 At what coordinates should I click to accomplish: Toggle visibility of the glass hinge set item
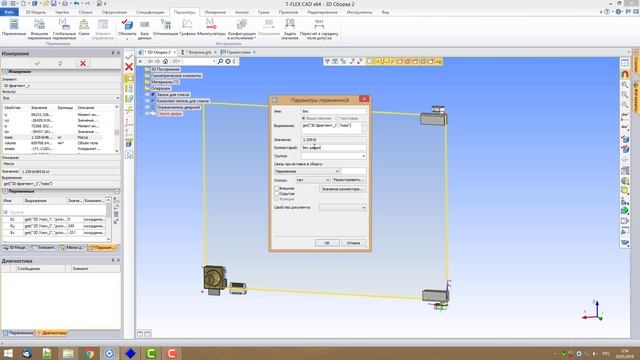point(148,101)
